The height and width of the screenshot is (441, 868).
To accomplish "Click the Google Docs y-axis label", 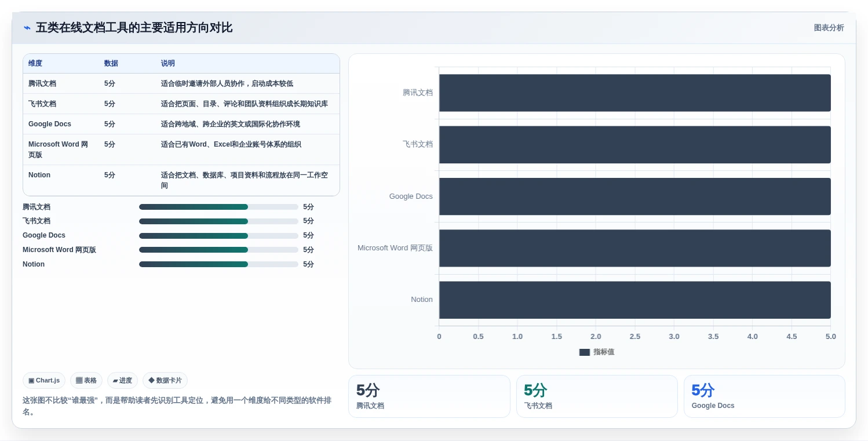I will point(411,196).
